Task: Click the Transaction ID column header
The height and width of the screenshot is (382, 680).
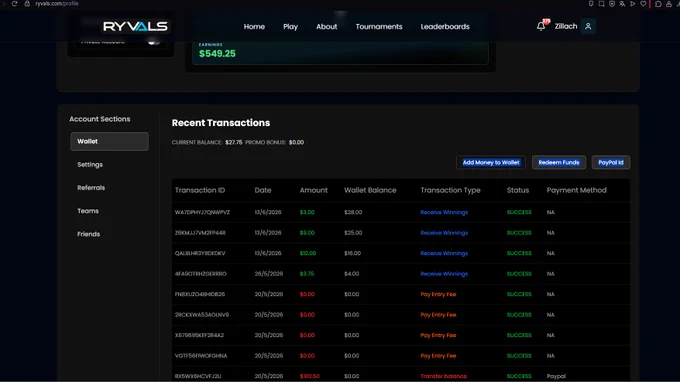Action: point(200,190)
